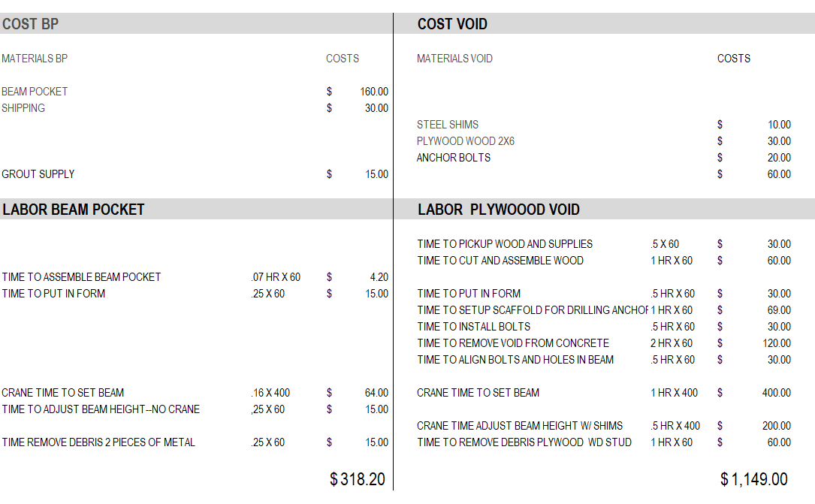Click the .07 HR X 60 rate cell

pos(276,277)
